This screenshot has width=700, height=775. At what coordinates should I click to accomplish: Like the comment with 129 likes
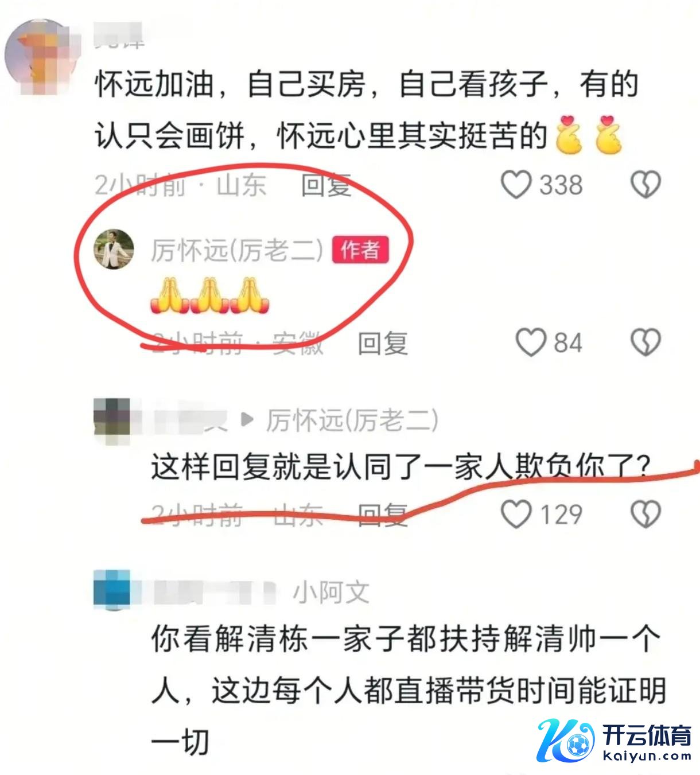point(516,513)
